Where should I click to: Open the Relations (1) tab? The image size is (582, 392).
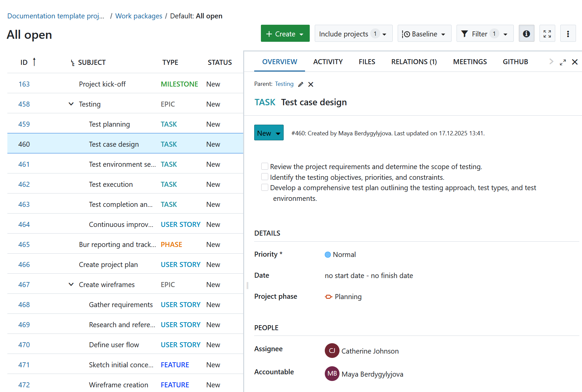click(414, 62)
